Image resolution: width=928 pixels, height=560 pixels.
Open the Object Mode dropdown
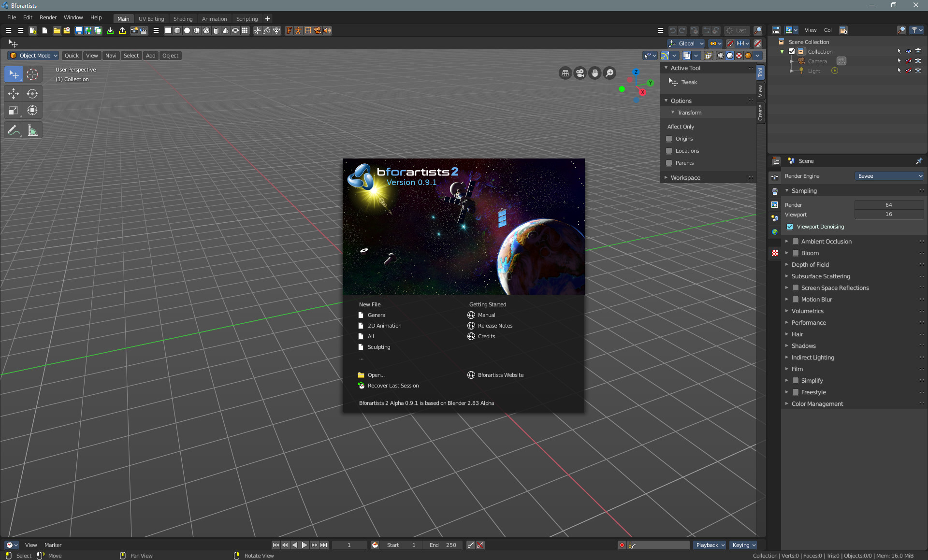click(x=32, y=56)
